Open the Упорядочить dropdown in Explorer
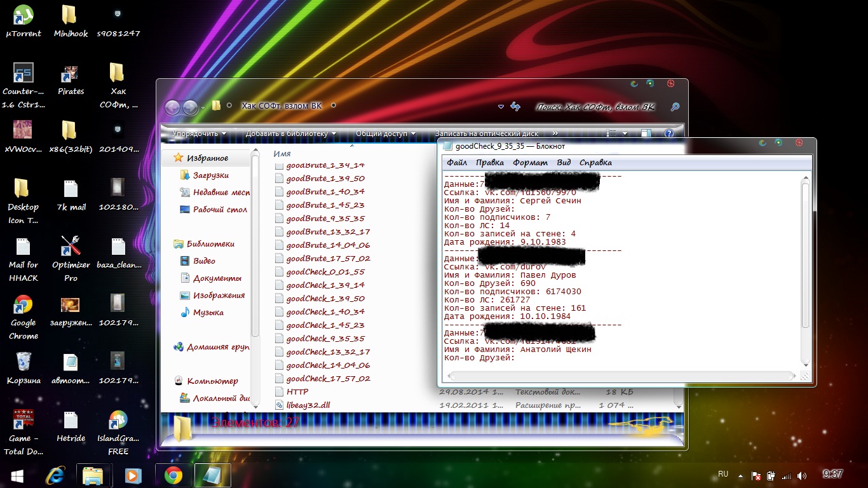Image resolution: width=868 pixels, height=488 pixels. [x=199, y=133]
